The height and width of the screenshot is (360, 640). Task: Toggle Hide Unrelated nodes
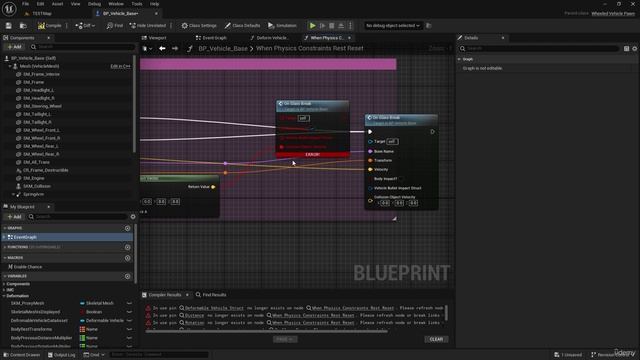(x=148, y=26)
